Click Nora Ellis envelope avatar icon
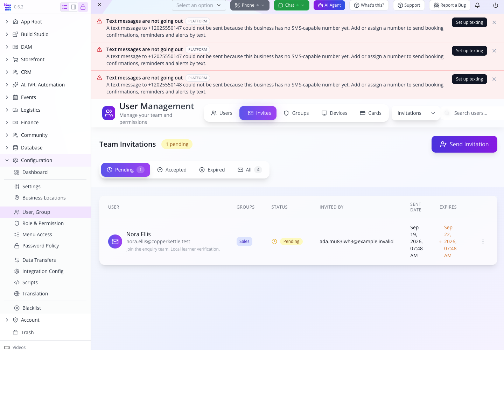 [115, 241]
